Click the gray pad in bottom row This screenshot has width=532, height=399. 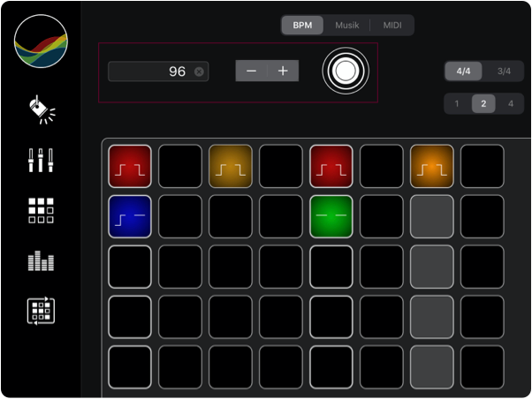pos(431,367)
